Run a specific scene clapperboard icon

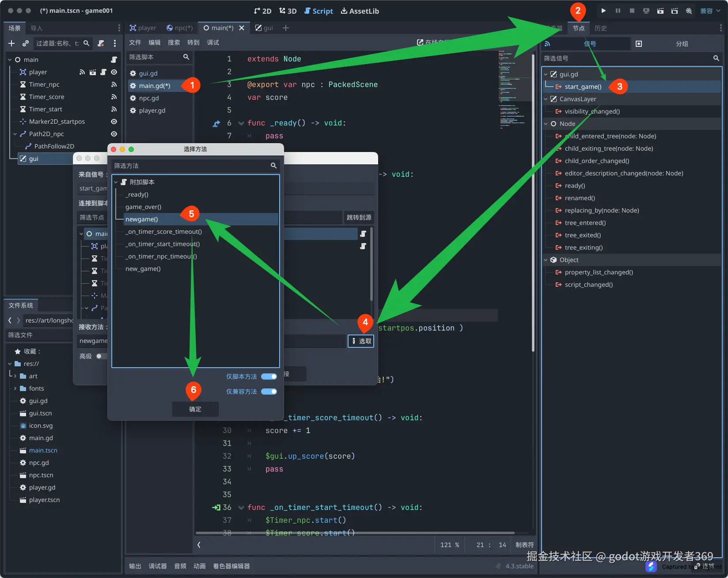point(674,11)
